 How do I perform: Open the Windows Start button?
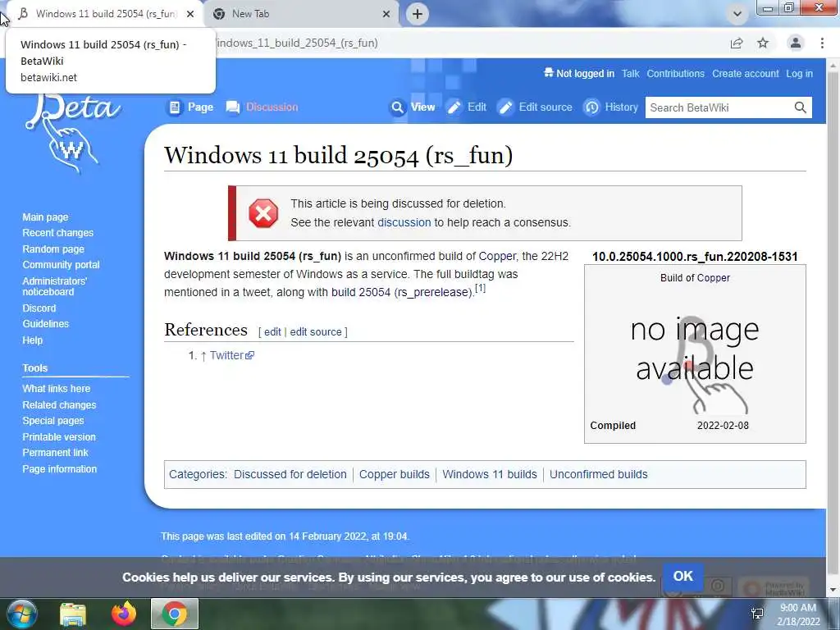pos(21,614)
